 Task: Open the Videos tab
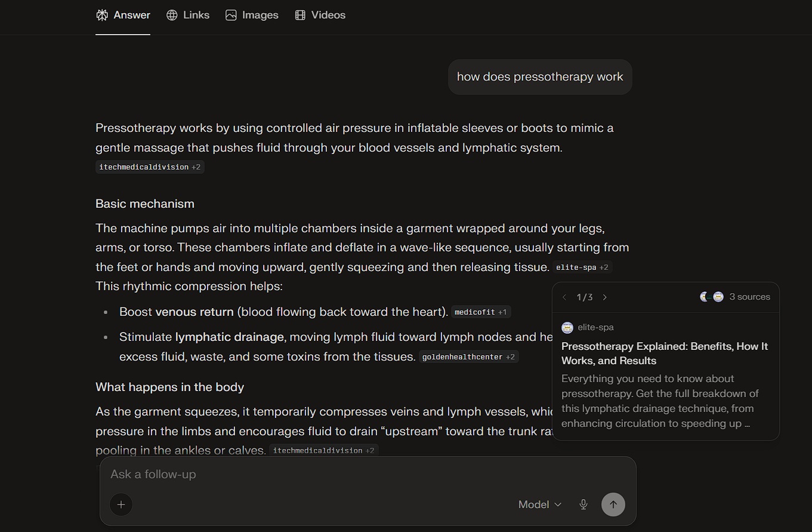pyautogui.click(x=320, y=15)
